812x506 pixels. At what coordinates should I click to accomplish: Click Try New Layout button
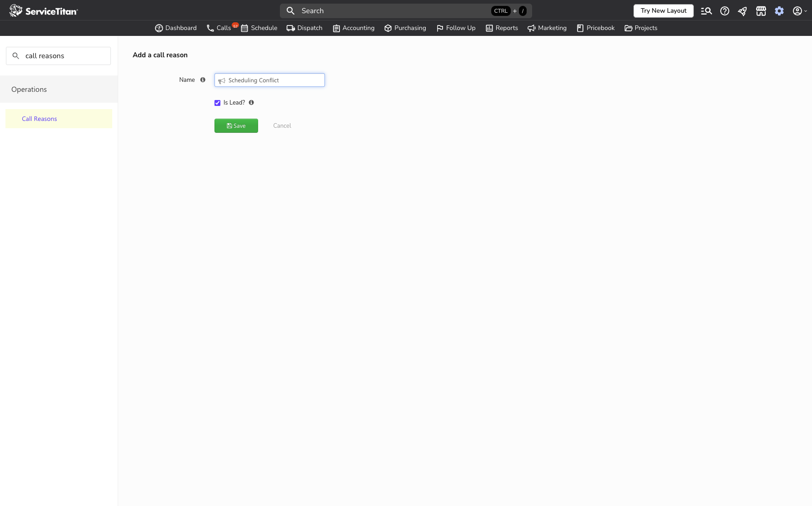coord(663,11)
